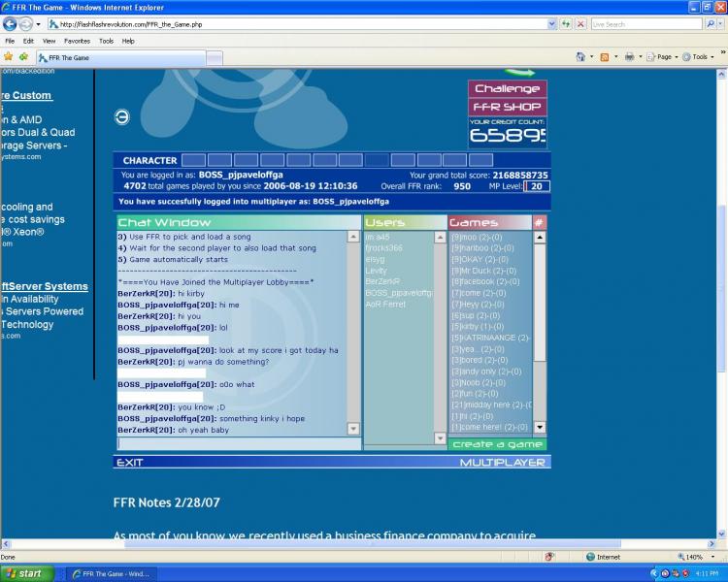Open the Tools toolbar dropdown
The image size is (728, 582).
(698, 57)
